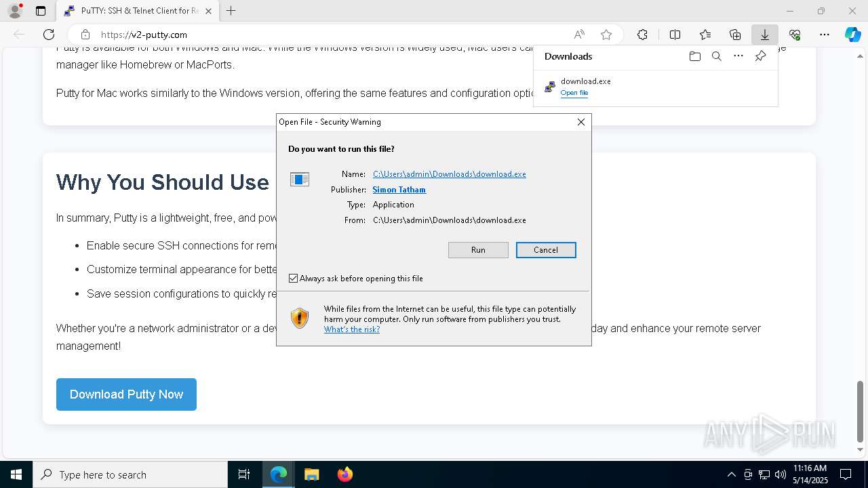Screen dimensions: 868x488
Task: Click the Run button
Action: pos(478,250)
